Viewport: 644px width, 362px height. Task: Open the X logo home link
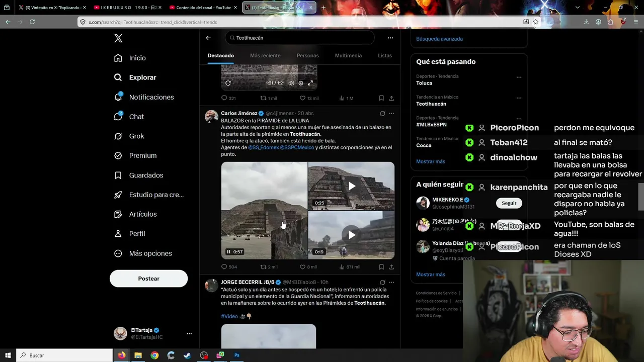coord(118,38)
